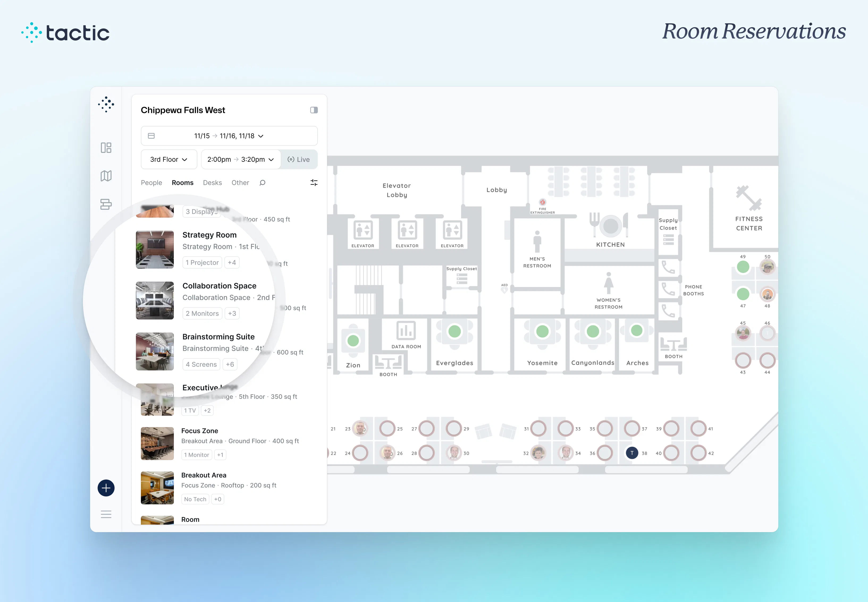The image size is (868, 602).
Task: Click the dark plus add button
Action: pos(106,488)
